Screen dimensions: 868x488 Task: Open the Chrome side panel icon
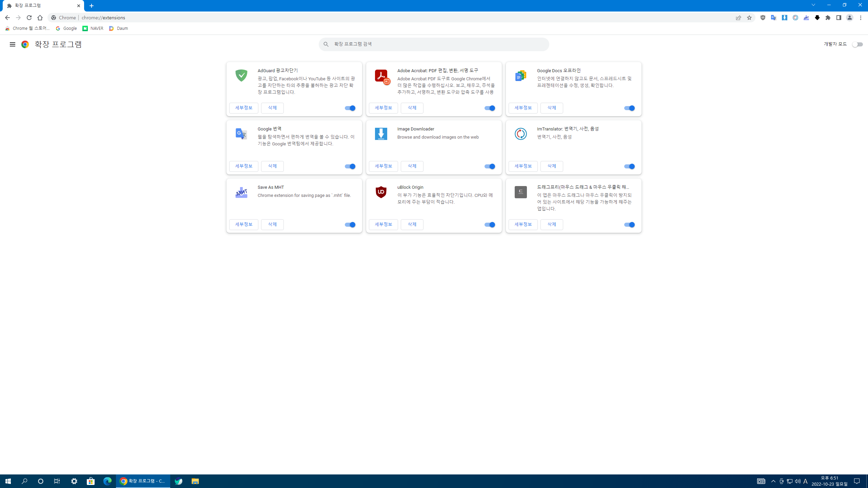(x=839, y=18)
